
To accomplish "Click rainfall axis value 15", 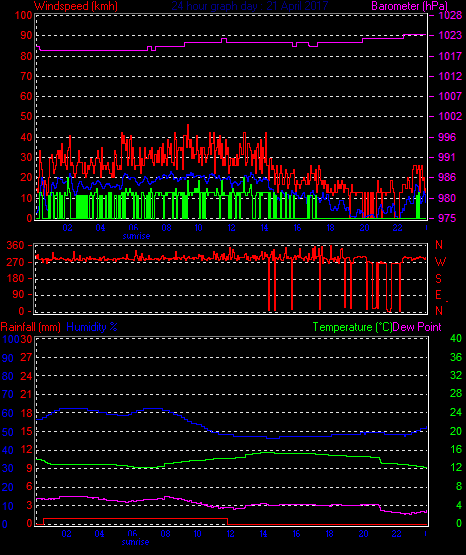I will (x=26, y=431).
